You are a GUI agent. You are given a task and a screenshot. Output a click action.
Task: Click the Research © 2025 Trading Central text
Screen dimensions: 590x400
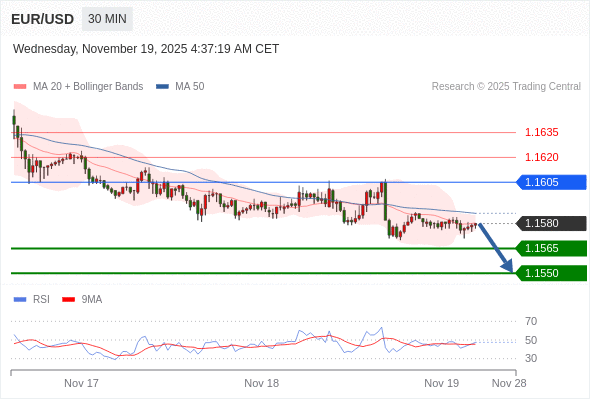(506, 87)
